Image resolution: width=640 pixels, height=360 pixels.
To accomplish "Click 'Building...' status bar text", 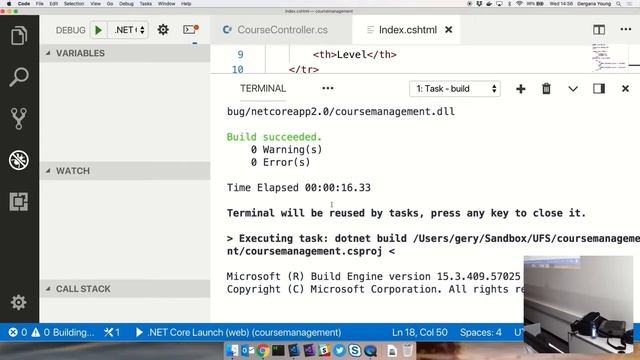I will pyautogui.click(x=73, y=332).
